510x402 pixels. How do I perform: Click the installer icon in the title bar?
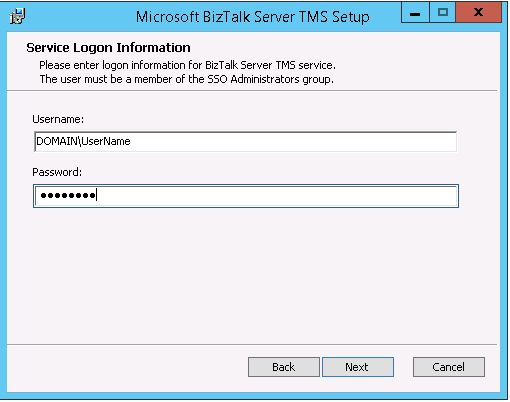(x=17, y=16)
